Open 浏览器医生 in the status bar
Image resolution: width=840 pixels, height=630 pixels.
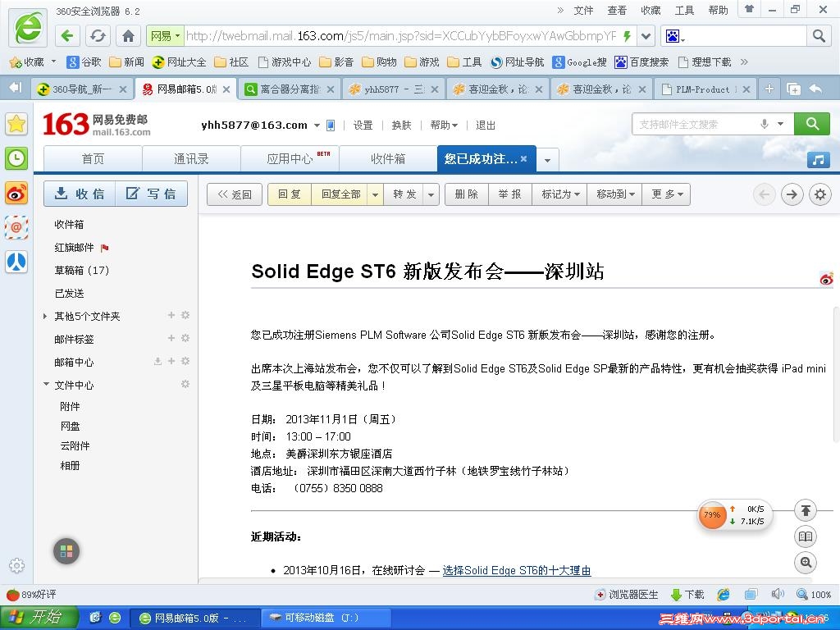pos(626,595)
